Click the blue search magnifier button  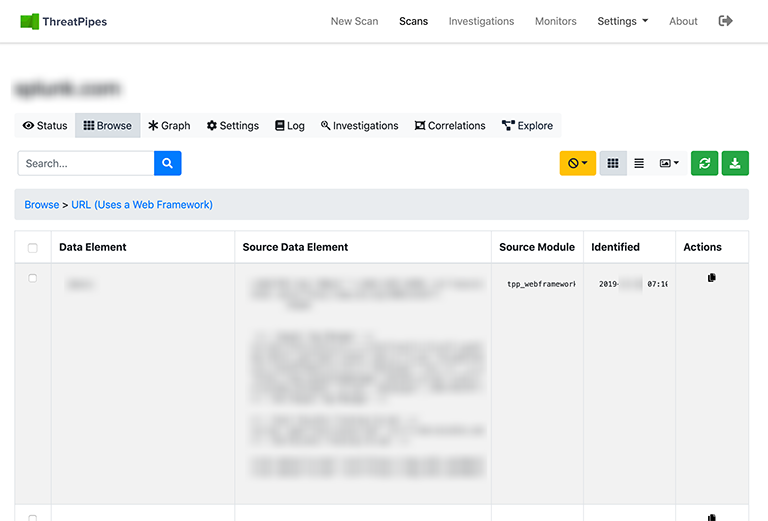click(x=167, y=163)
